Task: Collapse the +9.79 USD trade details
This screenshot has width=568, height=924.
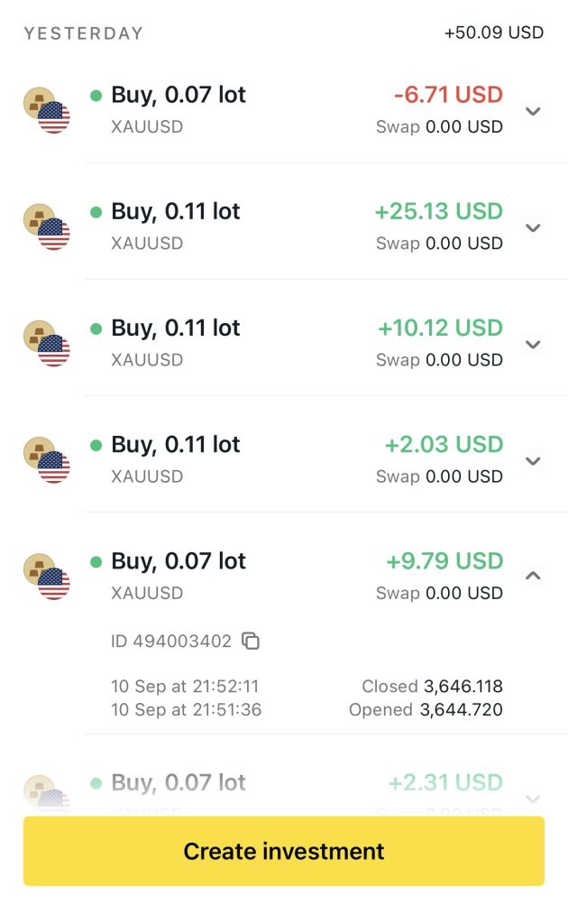Action: coord(533,576)
